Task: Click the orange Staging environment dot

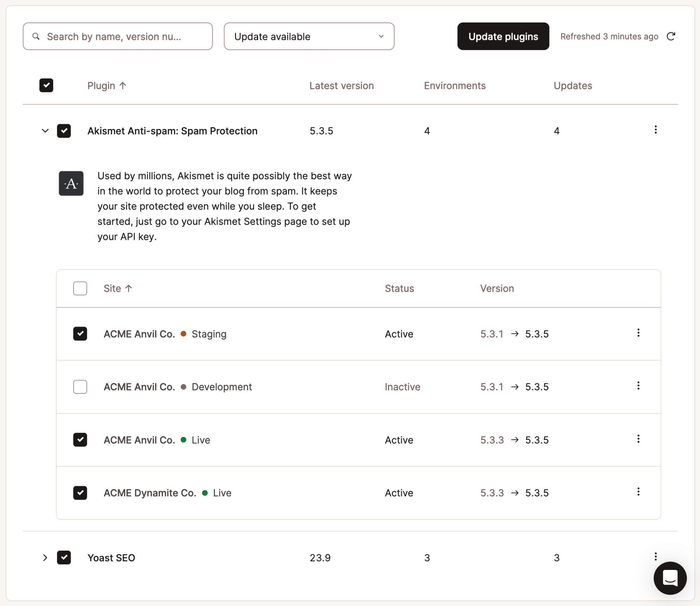Action: 184,334
